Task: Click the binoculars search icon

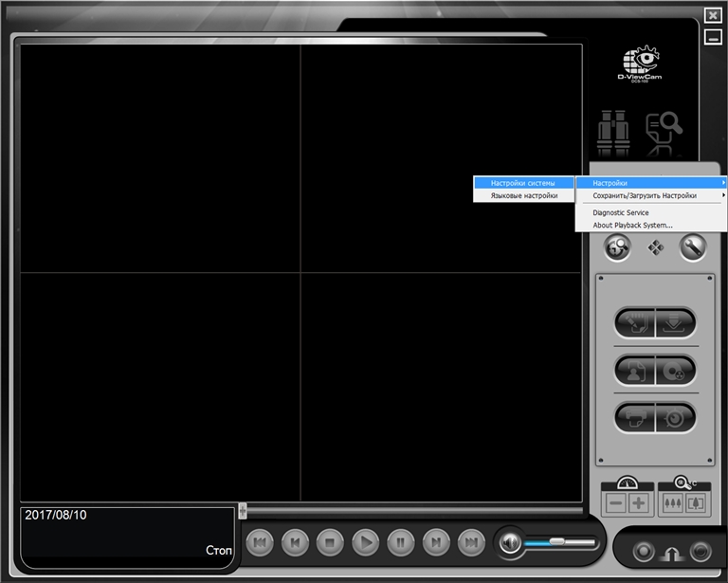Action: [x=614, y=135]
